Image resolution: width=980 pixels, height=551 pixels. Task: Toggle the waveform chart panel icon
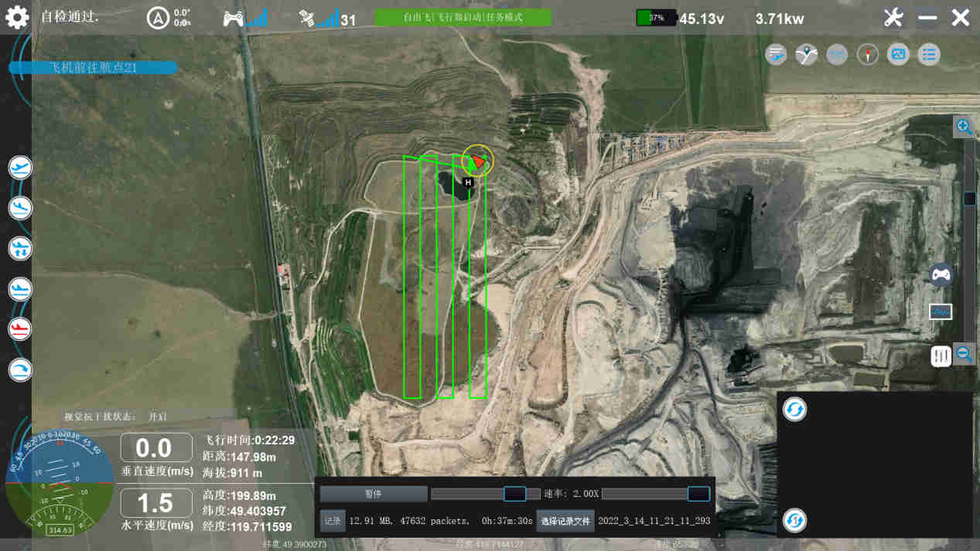(941, 311)
